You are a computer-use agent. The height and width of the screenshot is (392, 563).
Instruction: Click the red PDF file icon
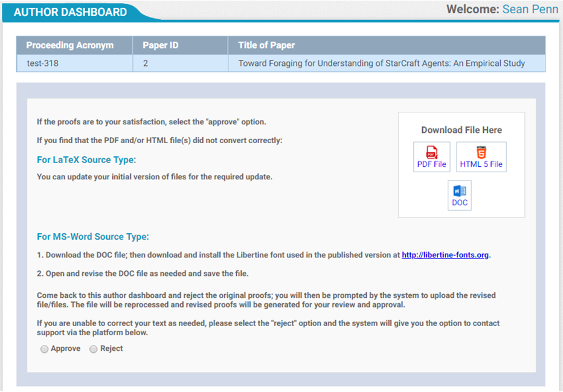(431, 152)
